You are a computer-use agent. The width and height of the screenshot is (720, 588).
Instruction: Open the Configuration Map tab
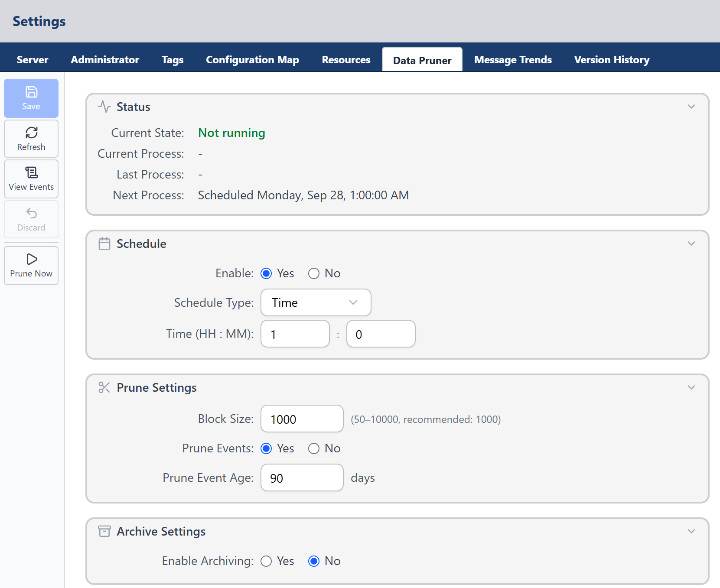pos(252,60)
